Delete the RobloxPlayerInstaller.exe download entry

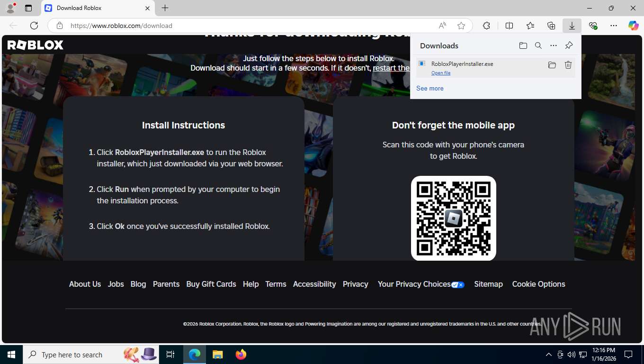coord(568,65)
